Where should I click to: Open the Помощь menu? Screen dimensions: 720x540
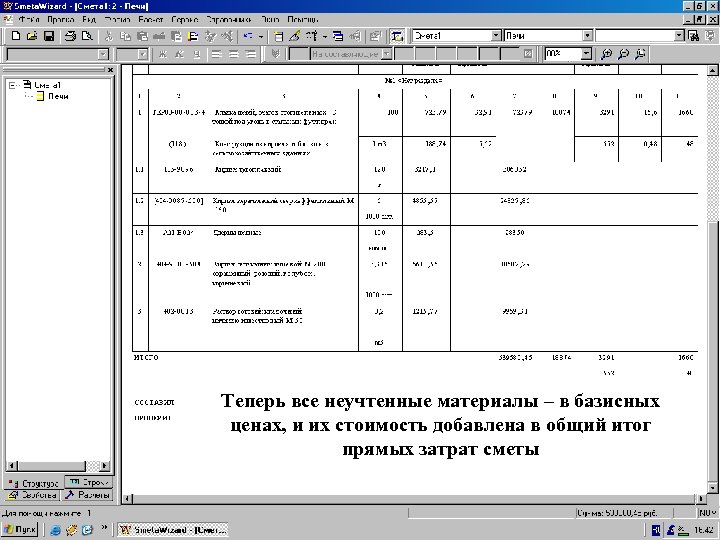pos(303,20)
